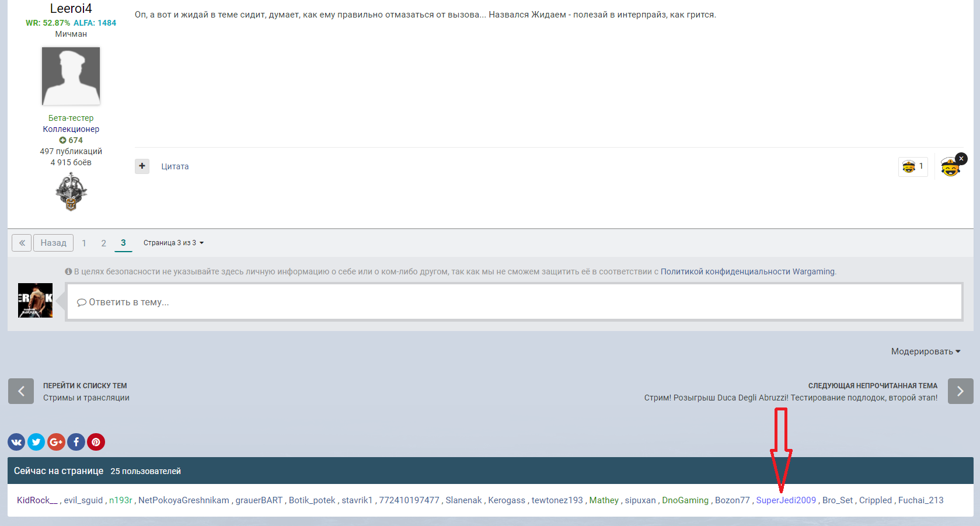Open next unread topic right arrow
The width and height of the screenshot is (980, 526).
(x=960, y=391)
